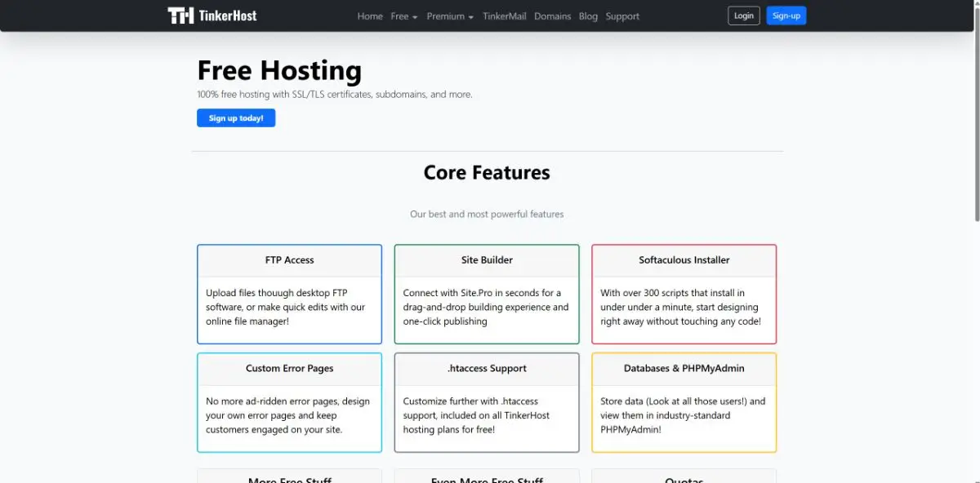Visit the Blog link
This screenshot has width=980, height=483.
click(x=588, y=16)
